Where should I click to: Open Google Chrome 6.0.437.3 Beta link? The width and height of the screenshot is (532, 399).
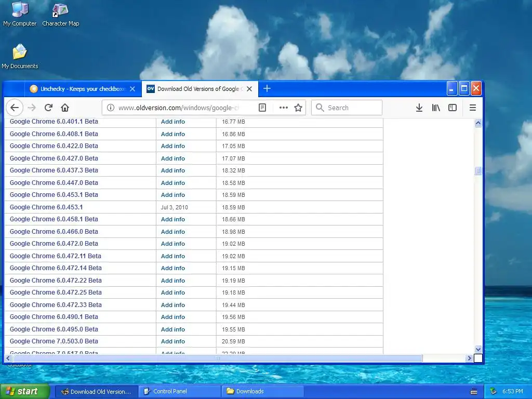54,170
